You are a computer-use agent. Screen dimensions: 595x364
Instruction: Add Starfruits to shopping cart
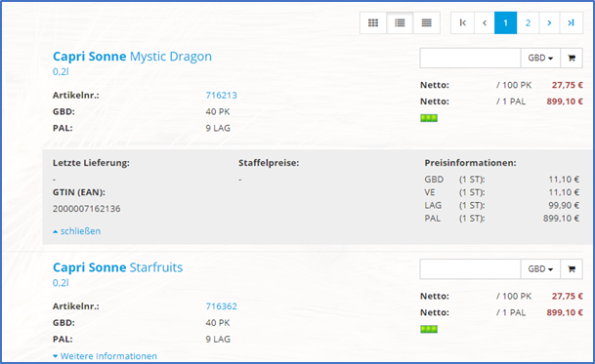click(572, 269)
